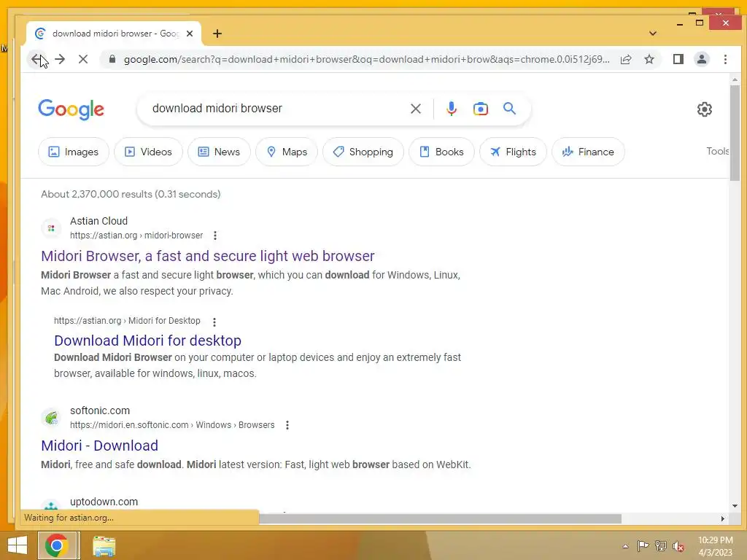This screenshot has height=560, width=747.
Task: Filter results by Books
Action: pyautogui.click(x=441, y=152)
